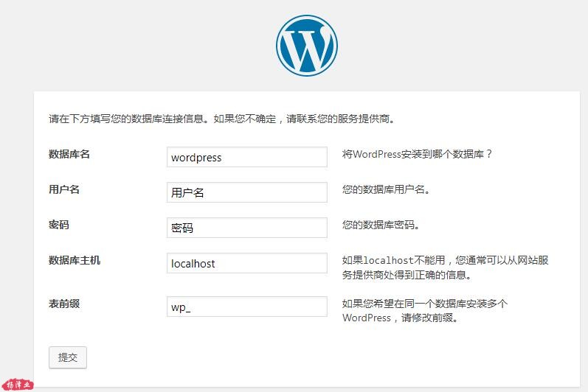Submit the form with 提交 button
Image resolution: width=588 pixels, height=392 pixels.
tap(68, 357)
